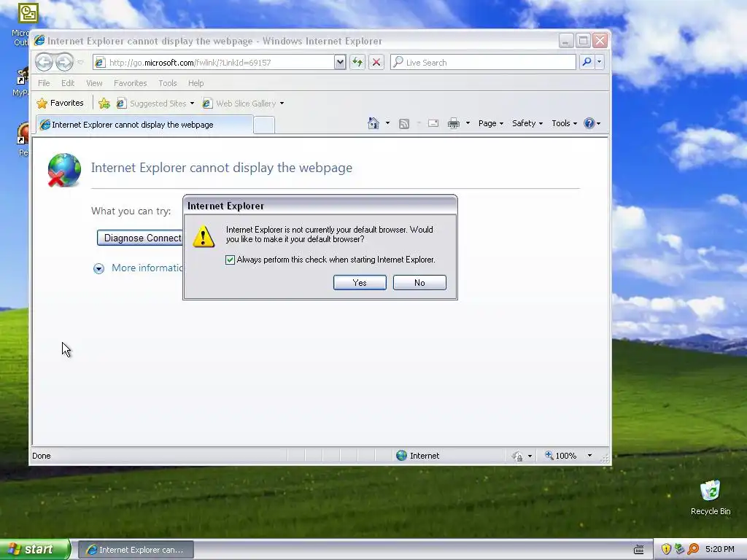
Task: Open the Tools menu in menu bar
Action: (x=168, y=83)
